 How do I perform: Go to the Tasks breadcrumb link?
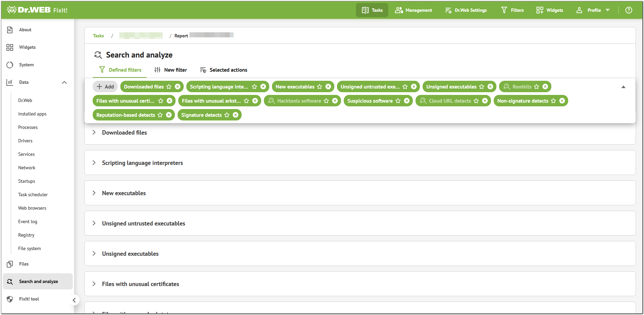point(98,36)
